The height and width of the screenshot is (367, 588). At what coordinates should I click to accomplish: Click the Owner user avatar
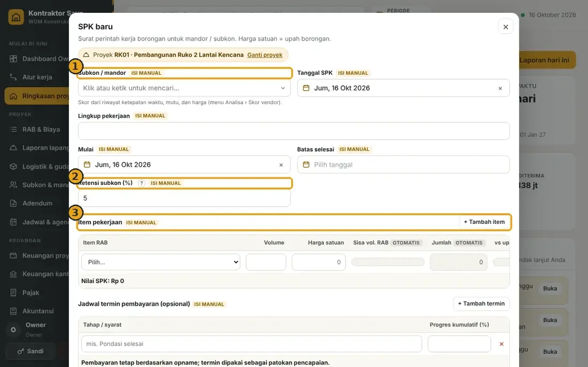pos(13,330)
